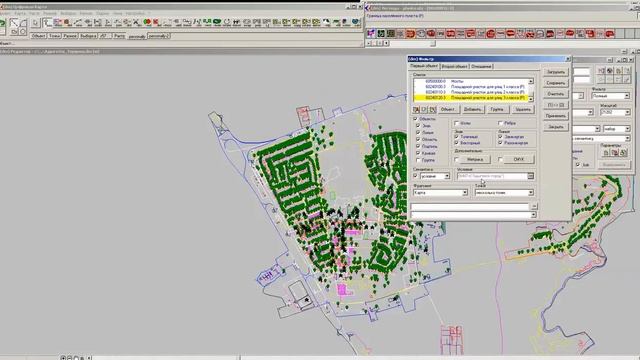Image resolution: width=640 pixels, height=360 pixels.
Task: Enable the Ребра checkbox
Action: (500, 123)
